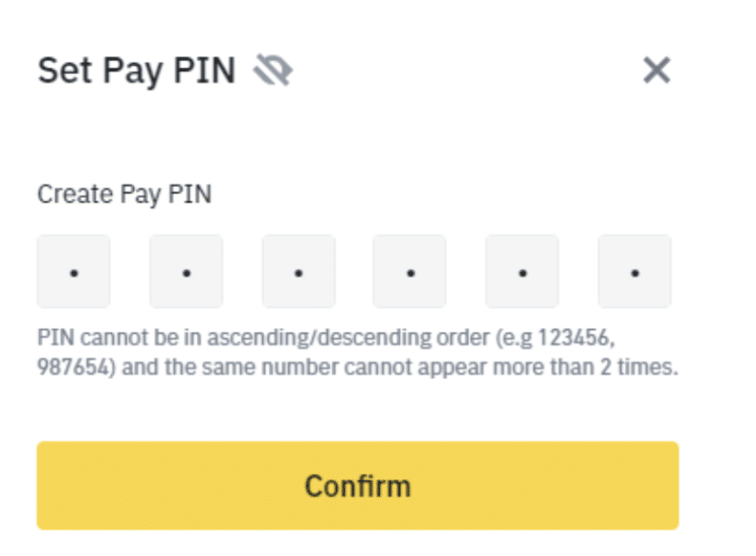Click the masked dot in the fourth PIN box
The width and height of the screenshot is (756, 556).
point(410,274)
